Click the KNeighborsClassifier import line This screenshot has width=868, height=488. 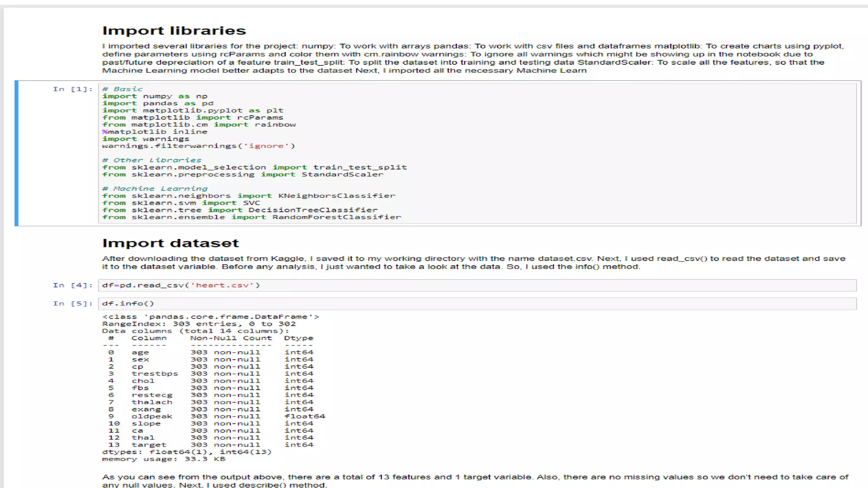click(248, 196)
